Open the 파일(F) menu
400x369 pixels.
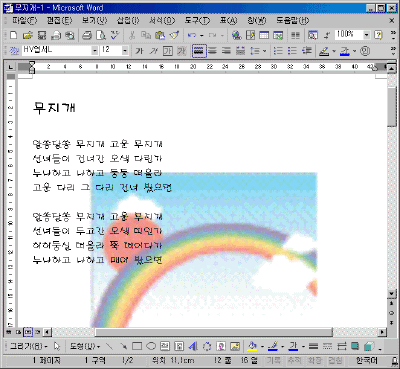[x=24, y=21]
